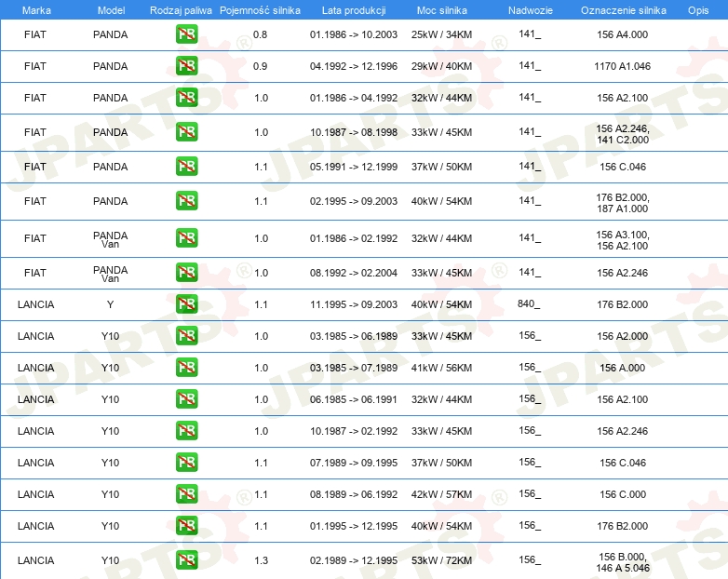This screenshot has height=579, width=728.
Task: Click the fuel icon in the 41kW / 56KM row
Action: click(186, 368)
